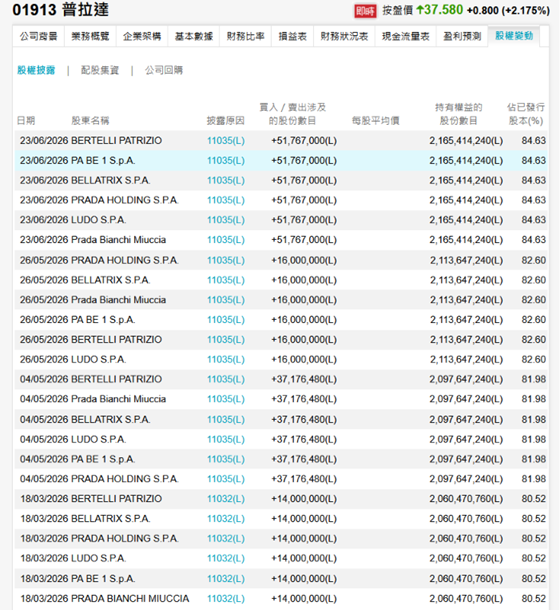Open 11035(L) link for 04/05/2026 LUDO S.P.A.
560x610 pixels.
click(226, 439)
